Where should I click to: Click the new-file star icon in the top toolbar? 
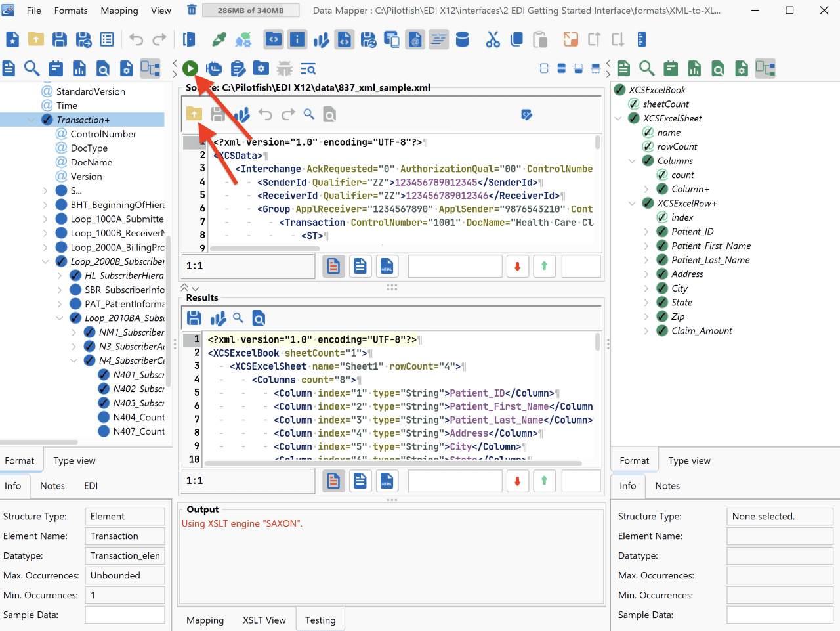coord(12,39)
